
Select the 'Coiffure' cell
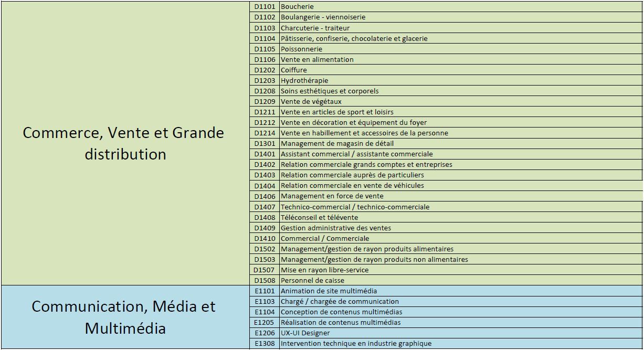click(x=461, y=70)
